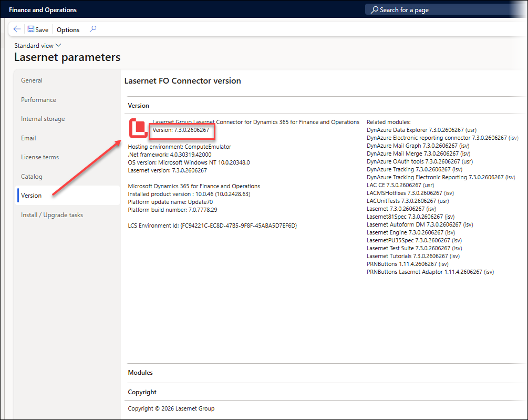This screenshot has width=528, height=420.
Task: Click PRNButtons 1.11.4.2606267 (isv) line
Action: tap(408, 264)
